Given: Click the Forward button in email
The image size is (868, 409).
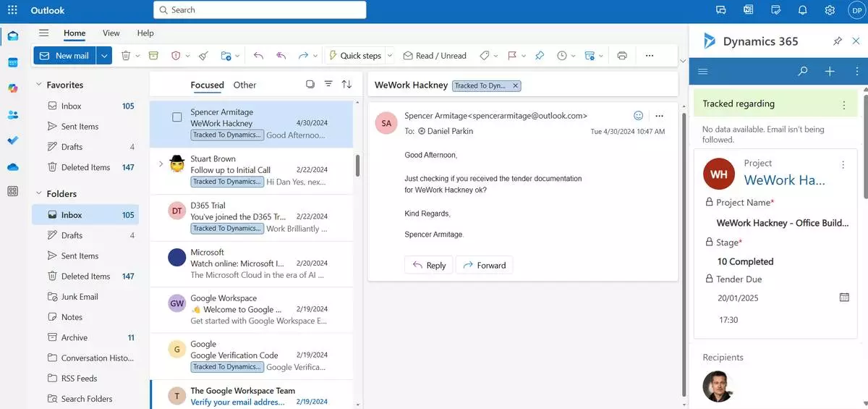Looking at the screenshot, I should click(x=485, y=265).
